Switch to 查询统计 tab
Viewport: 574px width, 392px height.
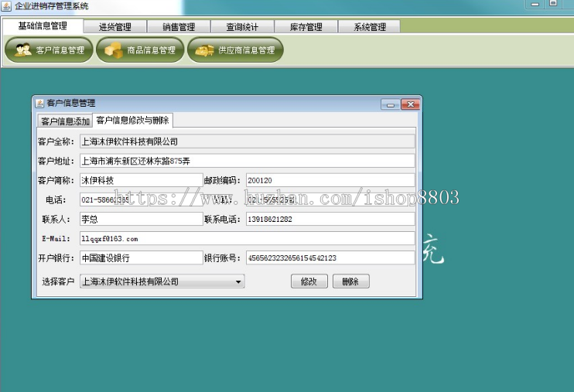(x=242, y=27)
